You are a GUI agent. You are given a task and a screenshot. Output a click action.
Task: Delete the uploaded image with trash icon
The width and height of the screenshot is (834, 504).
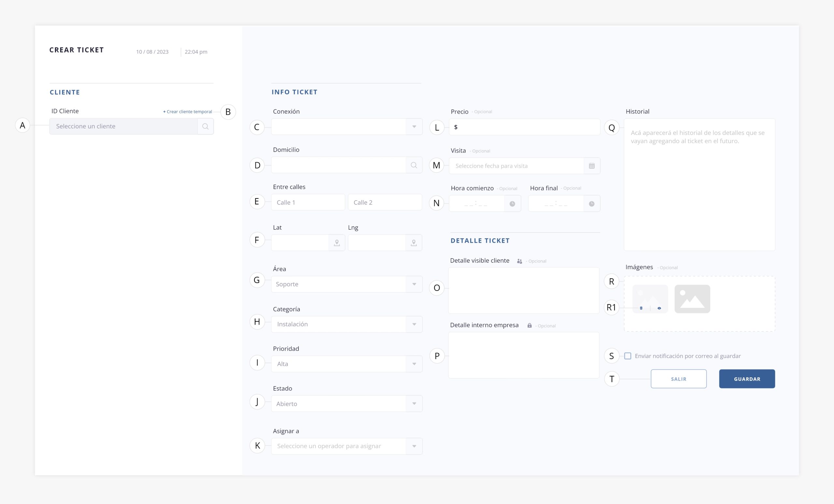pyautogui.click(x=641, y=308)
